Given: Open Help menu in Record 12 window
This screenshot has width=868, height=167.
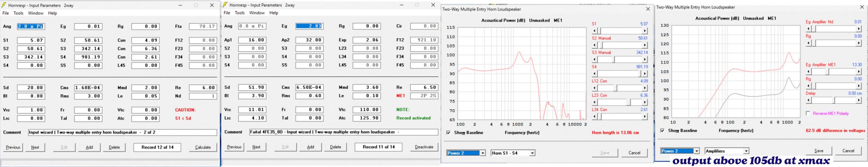Looking at the screenshot, I should pos(53,13).
